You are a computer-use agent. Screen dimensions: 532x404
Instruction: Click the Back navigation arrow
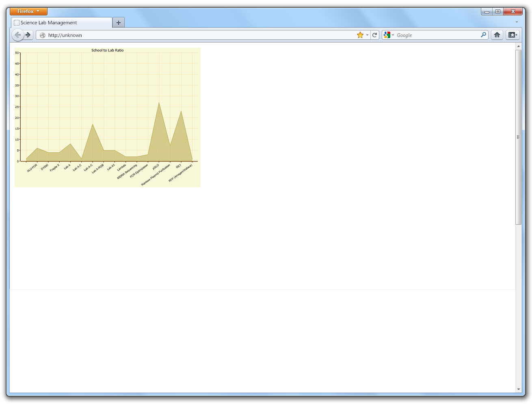click(17, 35)
